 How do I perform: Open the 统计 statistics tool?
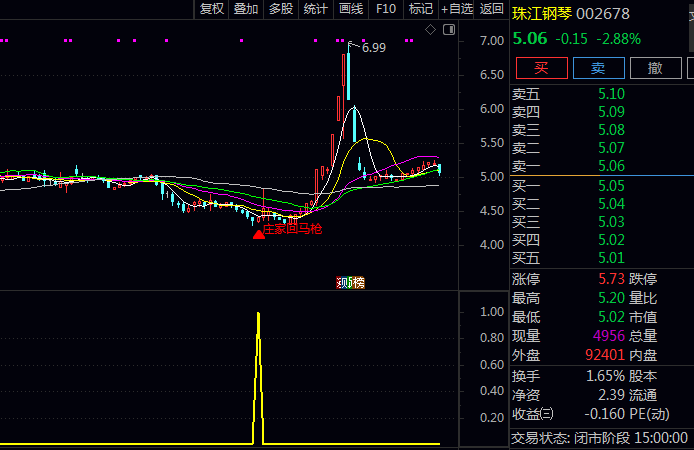pos(316,9)
